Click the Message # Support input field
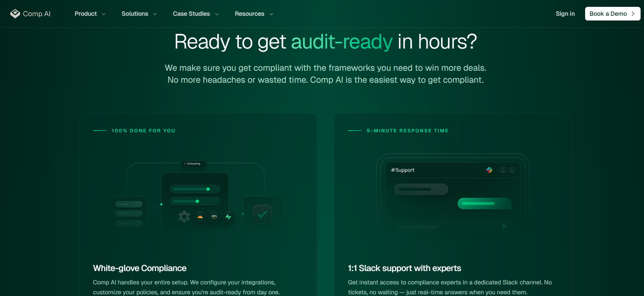644x296 pixels. (453, 227)
